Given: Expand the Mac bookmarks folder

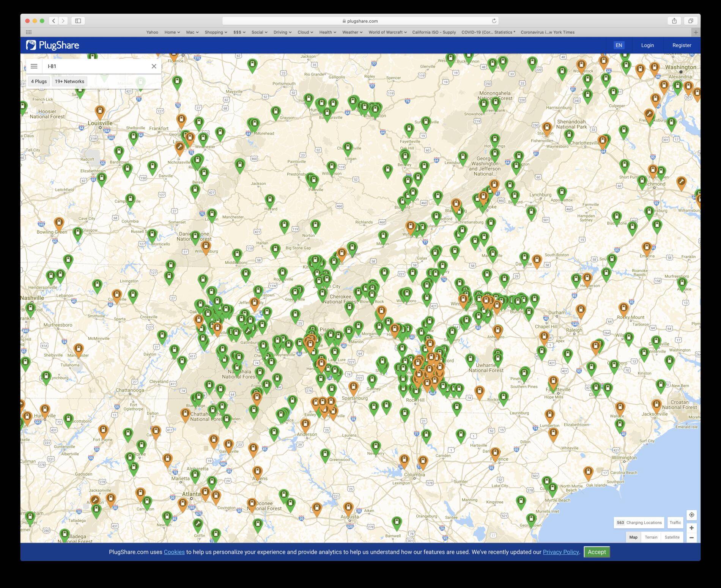Looking at the screenshot, I should point(192,32).
